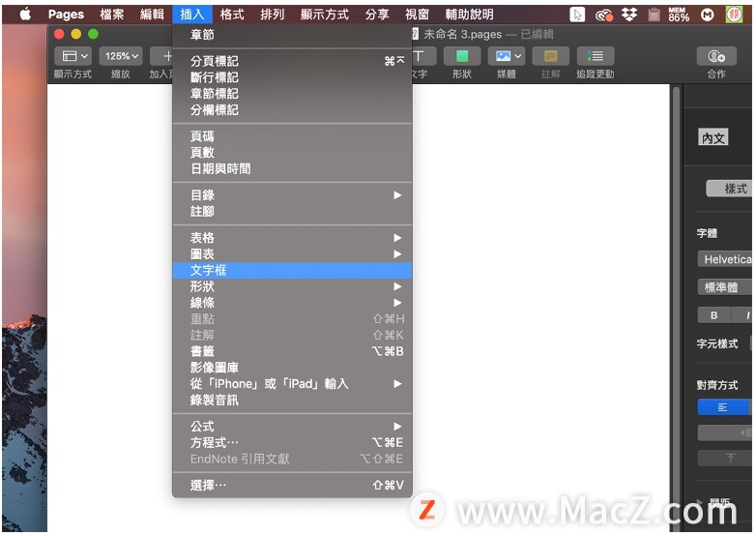Open the 編輯 menu
Viewport: 756px width, 536px height.
pos(152,15)
